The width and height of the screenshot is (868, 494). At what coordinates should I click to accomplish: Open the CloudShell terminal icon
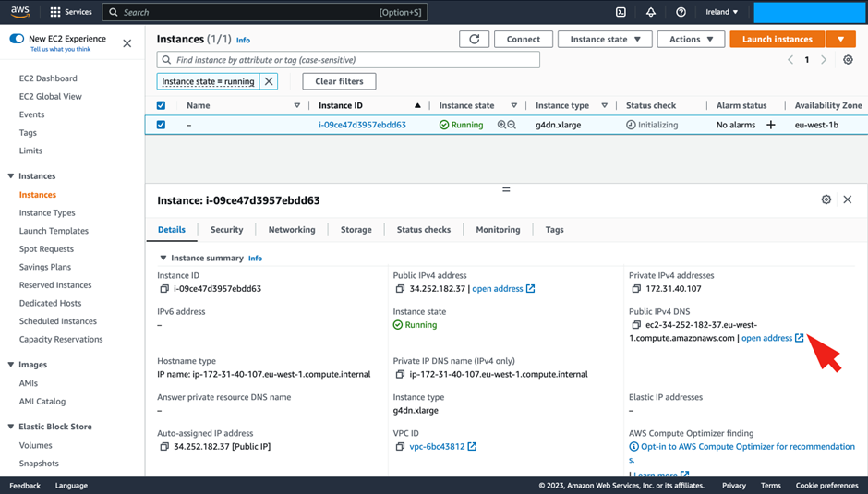tap(621, 12)
